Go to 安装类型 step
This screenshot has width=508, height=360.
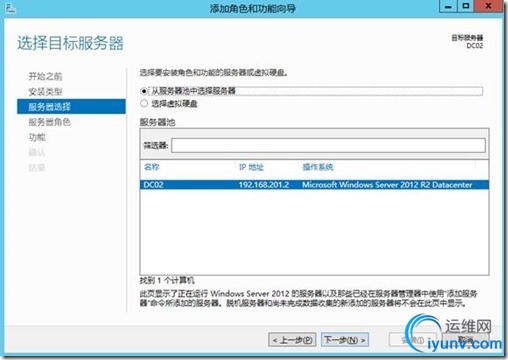[x=45, y=91]
